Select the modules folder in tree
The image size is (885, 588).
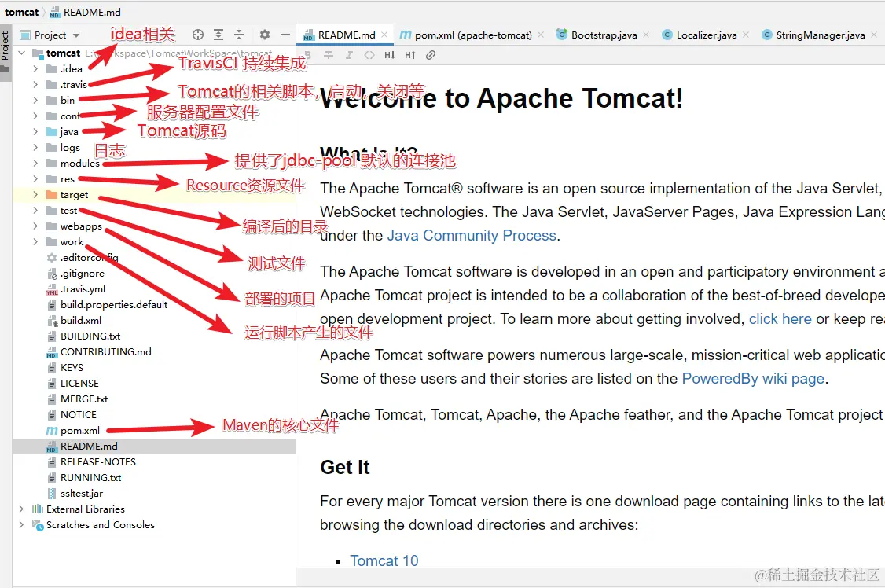79,163
